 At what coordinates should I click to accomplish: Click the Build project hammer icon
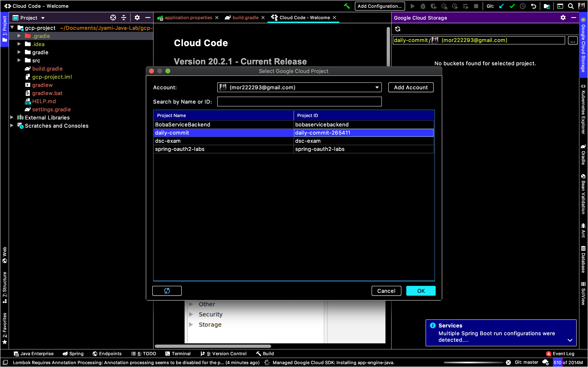tap(347, 6)
